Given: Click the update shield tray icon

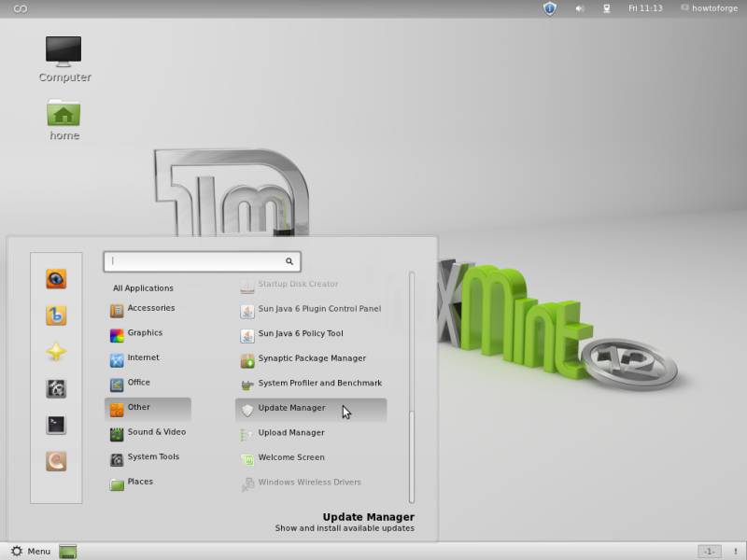Looking at the screenshot, I should coord(550,8).
